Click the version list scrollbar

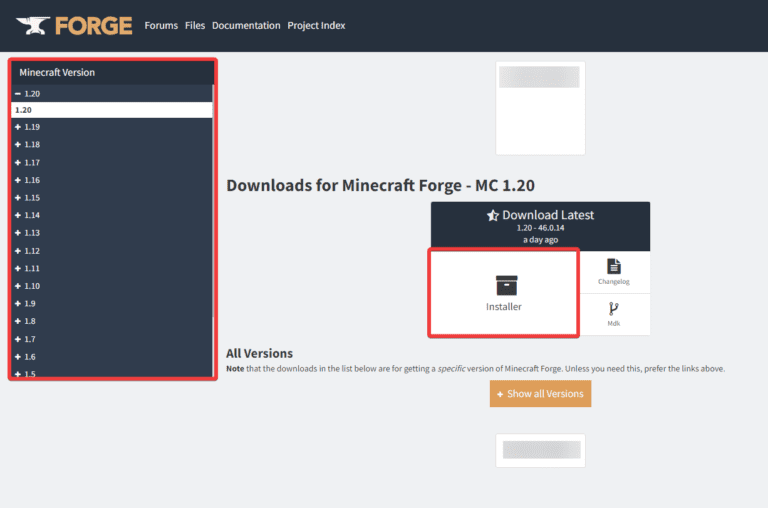[213, 201]
